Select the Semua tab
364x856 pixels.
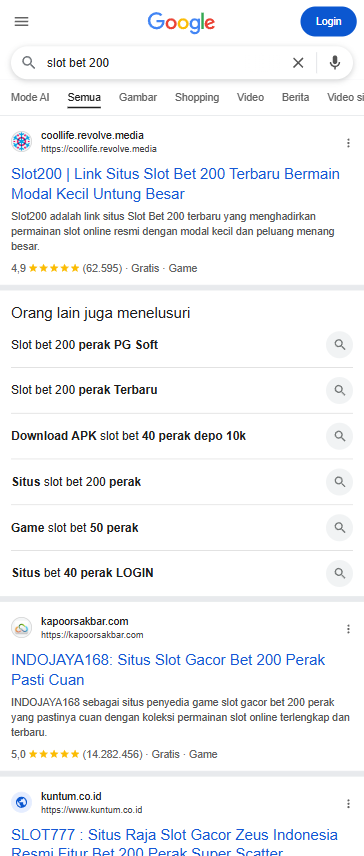84,97
